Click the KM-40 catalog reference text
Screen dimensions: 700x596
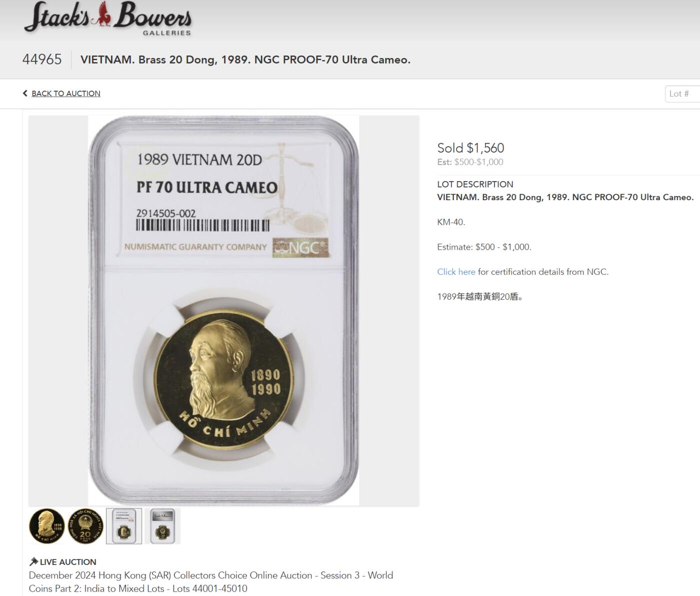[451, 222]
